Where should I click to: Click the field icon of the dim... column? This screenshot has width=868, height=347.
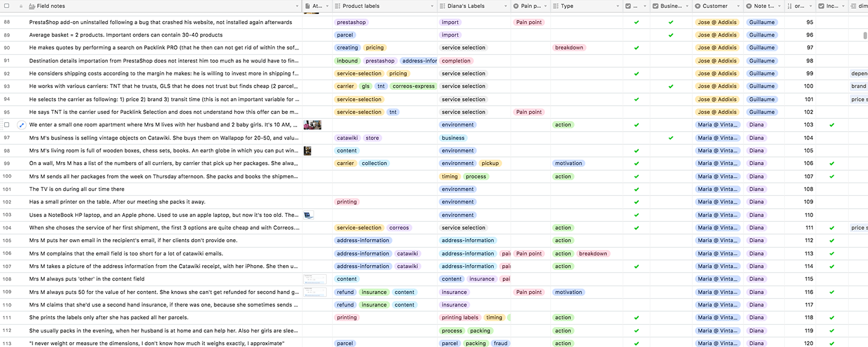854,6
